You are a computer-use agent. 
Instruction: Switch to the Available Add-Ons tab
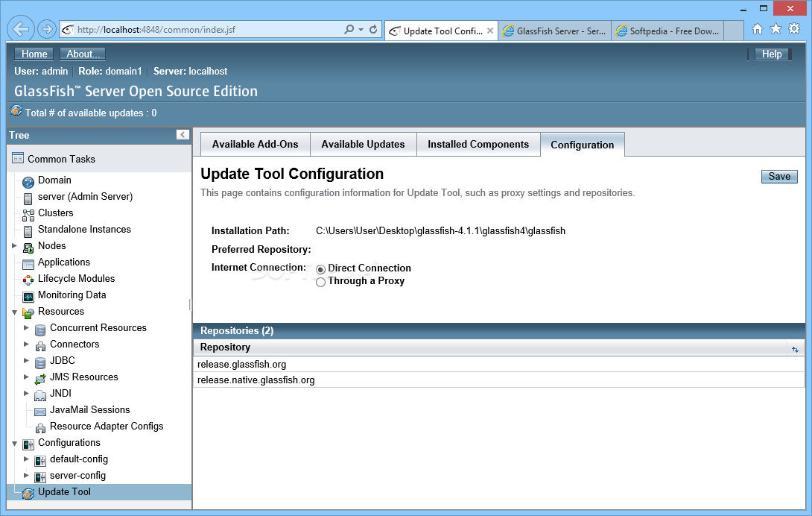point(256,144)
